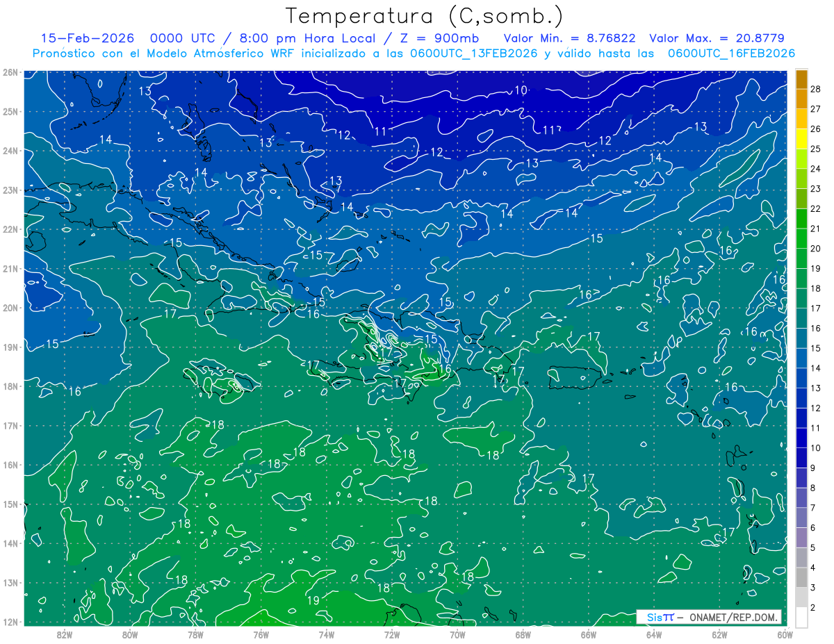Screen dimensions: 834x644
Task: Click the "64W" longitude axis label
Action: 654,634
